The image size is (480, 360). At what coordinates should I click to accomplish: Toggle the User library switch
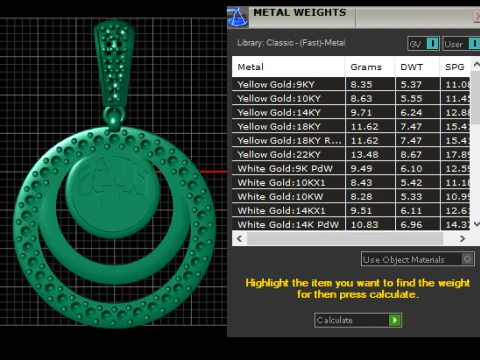pyautogui.click(x=474, y=44)
